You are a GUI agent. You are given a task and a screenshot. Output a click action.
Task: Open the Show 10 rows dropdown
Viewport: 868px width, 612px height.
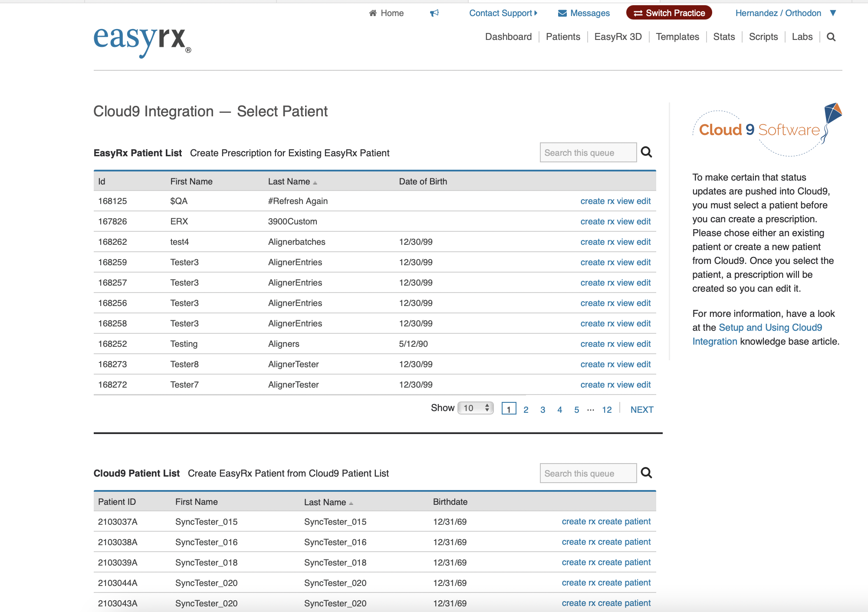[x=476, y=408]
